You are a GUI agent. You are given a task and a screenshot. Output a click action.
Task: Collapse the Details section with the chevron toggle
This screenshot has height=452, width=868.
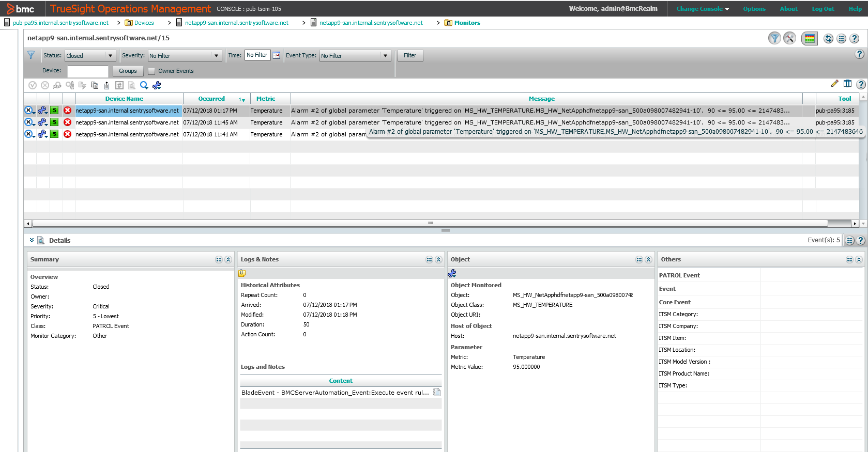[x=32, y=240]
